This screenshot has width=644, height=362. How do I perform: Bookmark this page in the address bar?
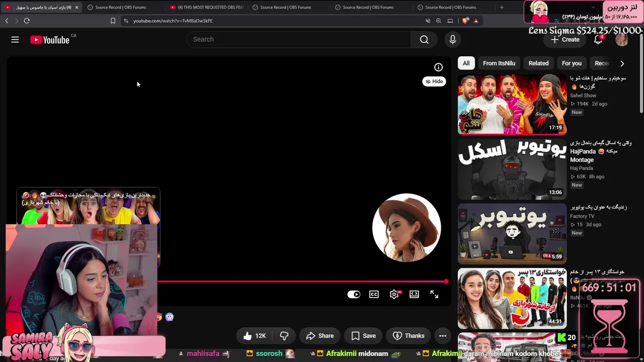click(x=113, y=21)
